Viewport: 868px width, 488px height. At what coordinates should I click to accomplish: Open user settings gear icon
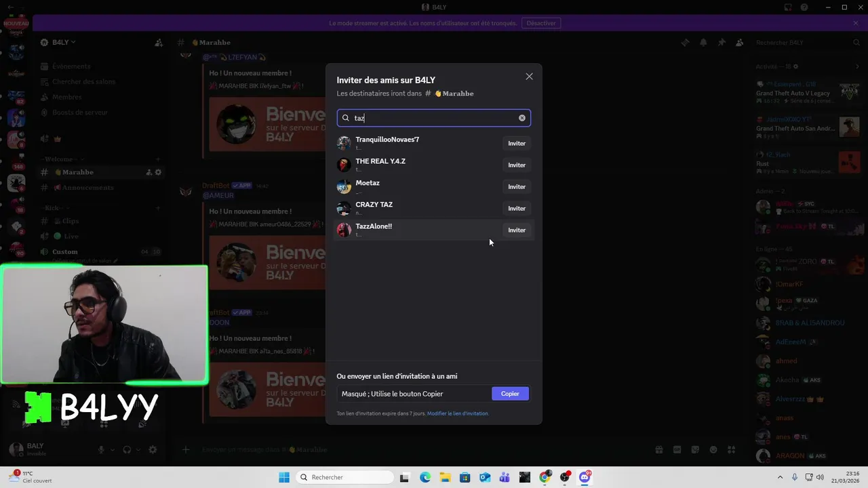pos(153,449)
